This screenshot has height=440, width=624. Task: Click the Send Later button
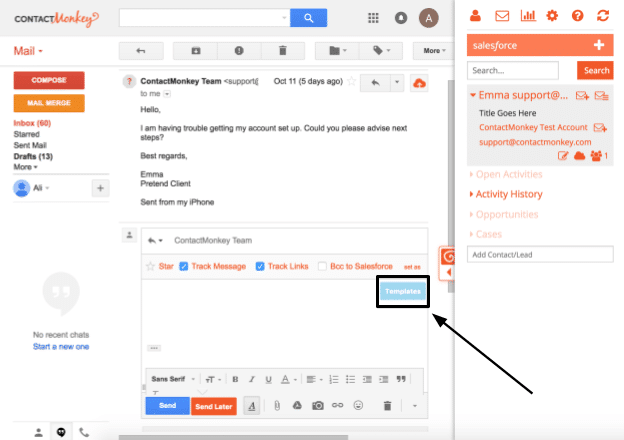[x=214, y=407]
